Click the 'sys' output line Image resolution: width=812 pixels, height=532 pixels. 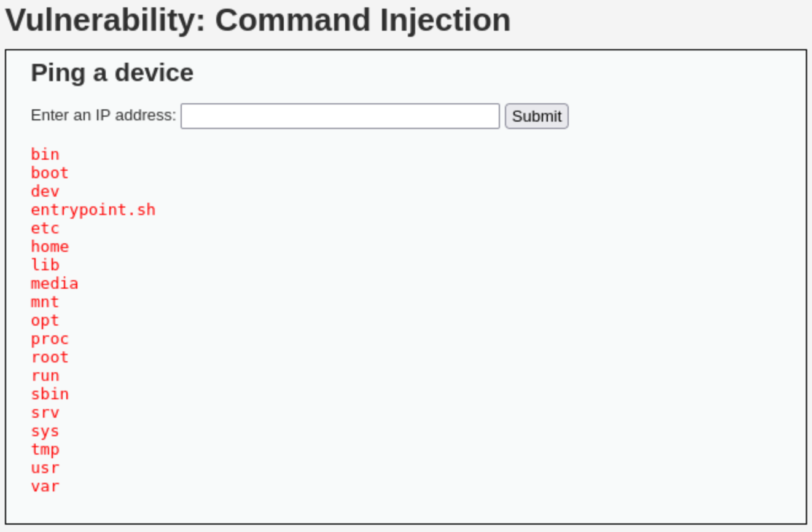click(45, 431)
